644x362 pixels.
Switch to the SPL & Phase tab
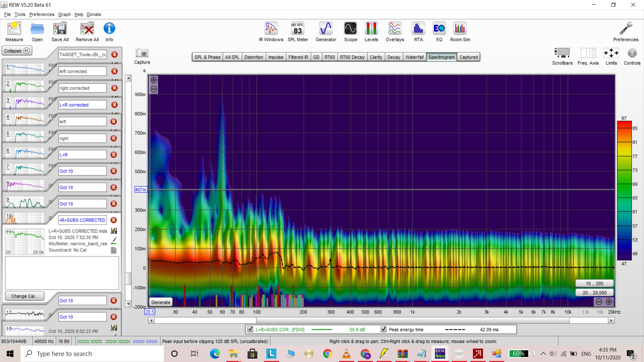point(207,57)
